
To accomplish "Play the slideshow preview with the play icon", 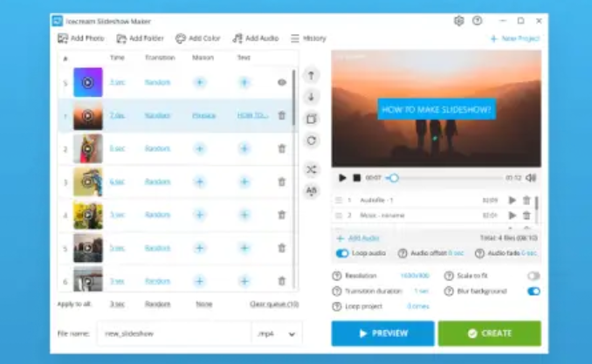I will (x=342, y=177).
